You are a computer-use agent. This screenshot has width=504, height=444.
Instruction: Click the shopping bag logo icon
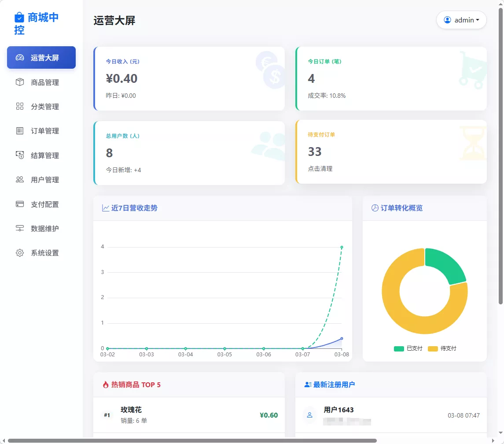click(19, 18)
